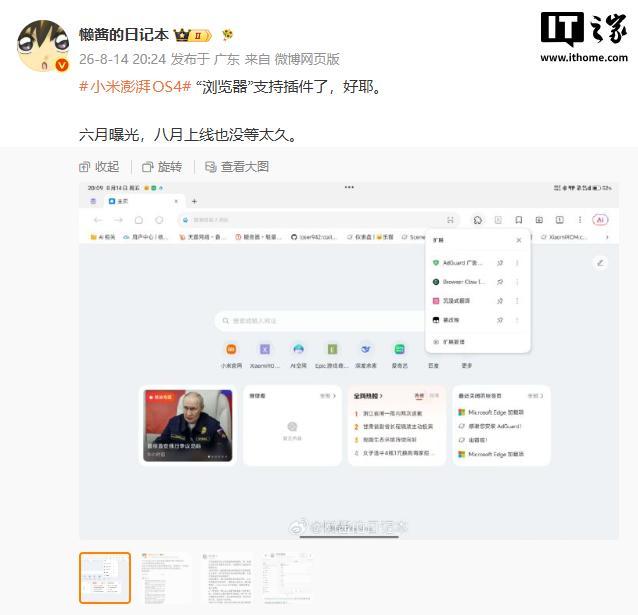Screen dimensions: 638x615
Task: Close the 主页 browser tab
Action: 176,201
